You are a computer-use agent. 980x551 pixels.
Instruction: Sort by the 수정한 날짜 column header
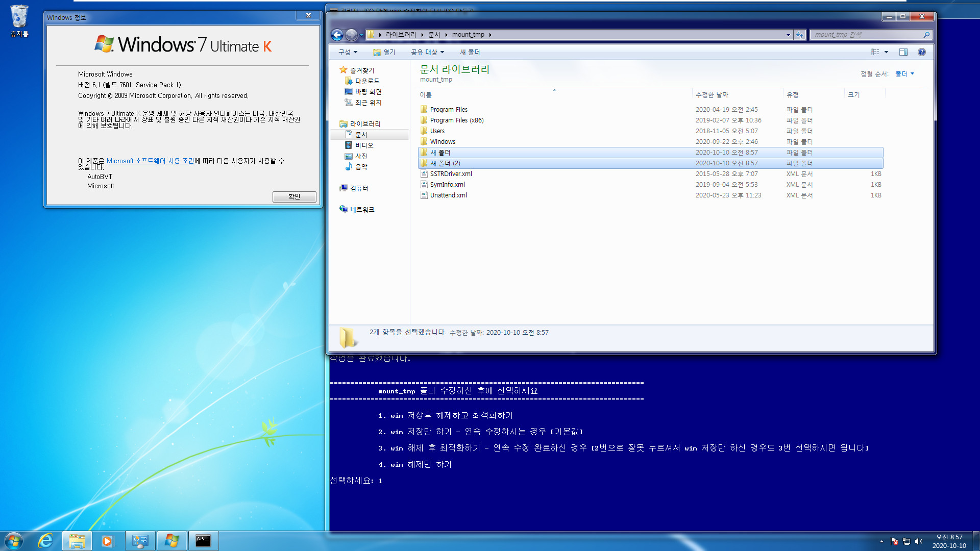tap(738, 95)
